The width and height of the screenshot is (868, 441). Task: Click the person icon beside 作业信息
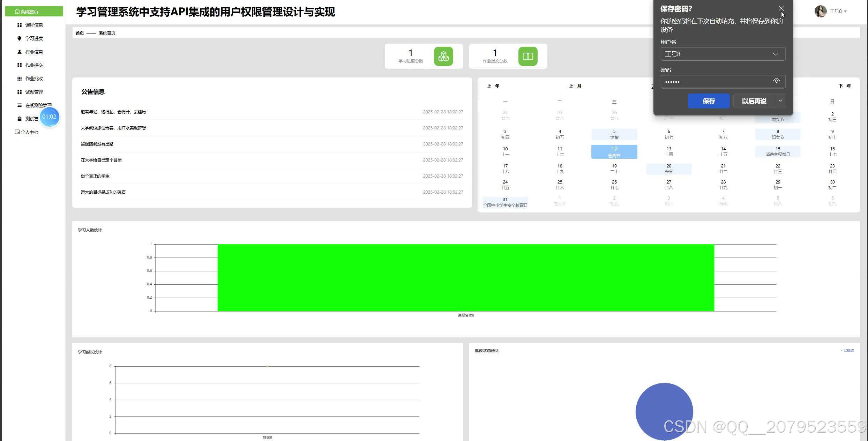point(20,52)
